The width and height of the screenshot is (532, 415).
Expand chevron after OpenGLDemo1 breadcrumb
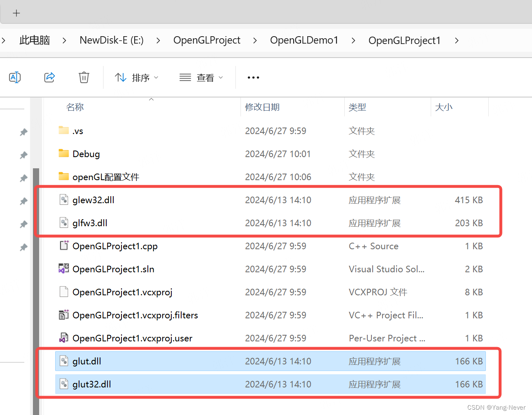pos(353,40)
